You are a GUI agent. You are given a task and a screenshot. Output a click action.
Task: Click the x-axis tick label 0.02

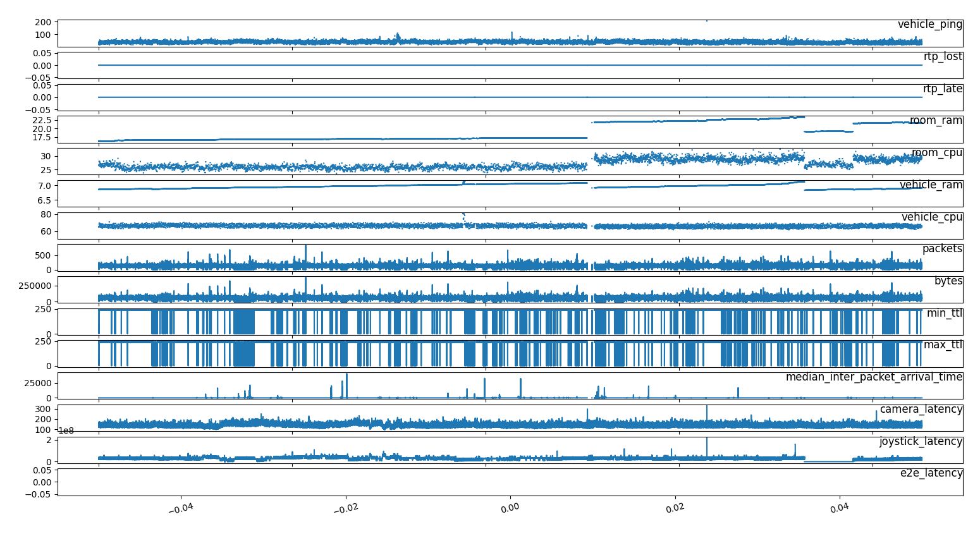(x=675, y=507)
